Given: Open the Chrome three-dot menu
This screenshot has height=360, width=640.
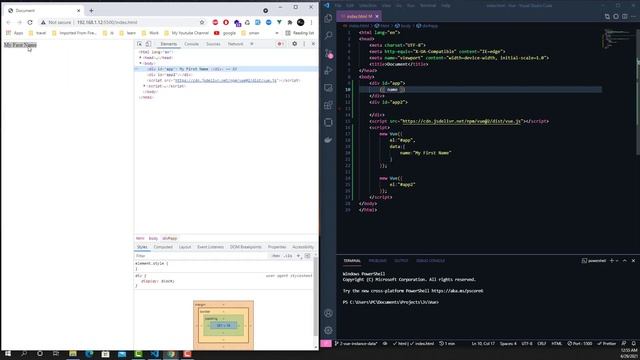Looking at the screenshot, I should click(x=311, y=22).
